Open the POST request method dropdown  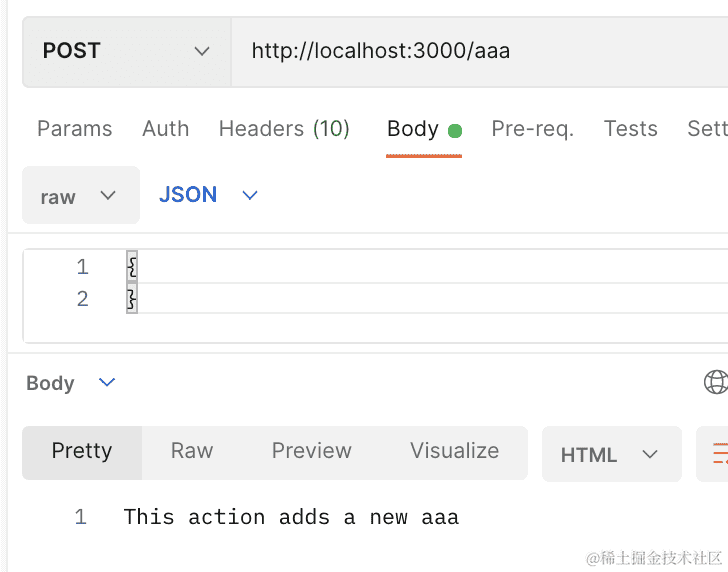pyautogui.click(x=126, y=51)
